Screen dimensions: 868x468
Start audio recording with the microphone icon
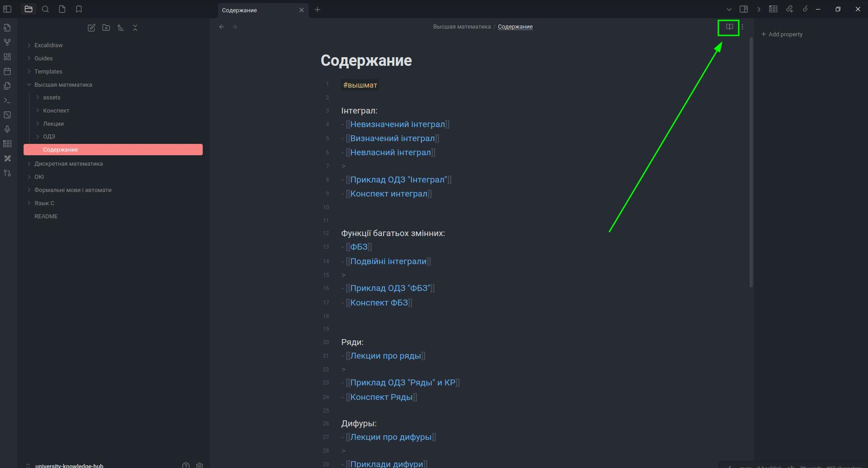coord(7,129)
